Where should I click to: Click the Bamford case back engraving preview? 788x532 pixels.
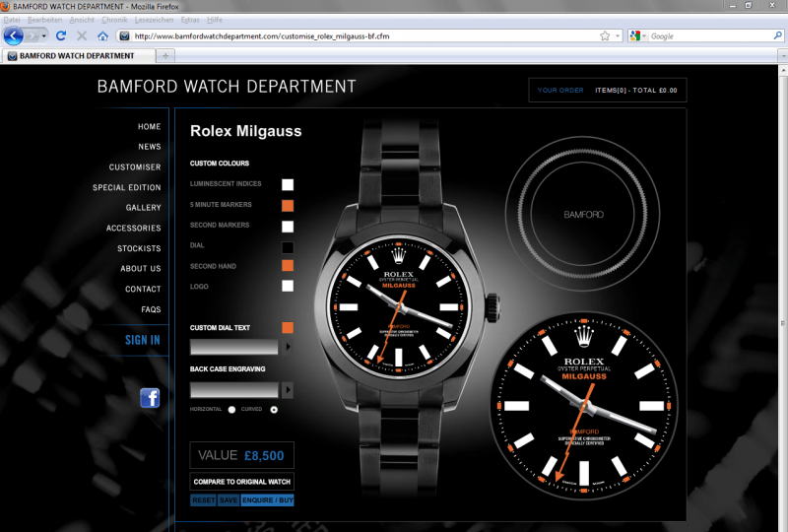coord(583,214)
